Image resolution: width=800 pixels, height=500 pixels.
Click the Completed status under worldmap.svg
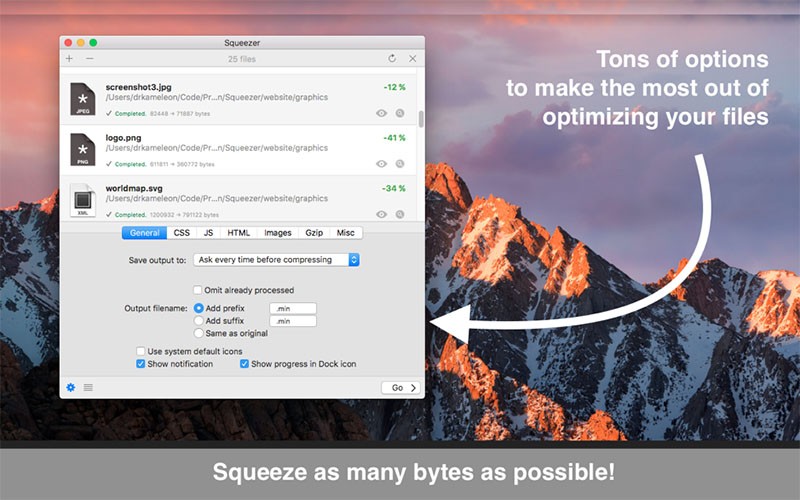click(131, 215)
